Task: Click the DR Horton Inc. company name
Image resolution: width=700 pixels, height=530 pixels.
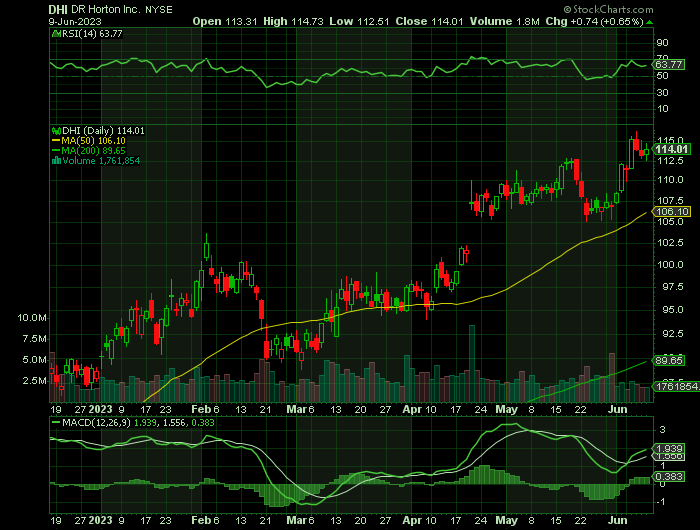Action: click(106, 9)
